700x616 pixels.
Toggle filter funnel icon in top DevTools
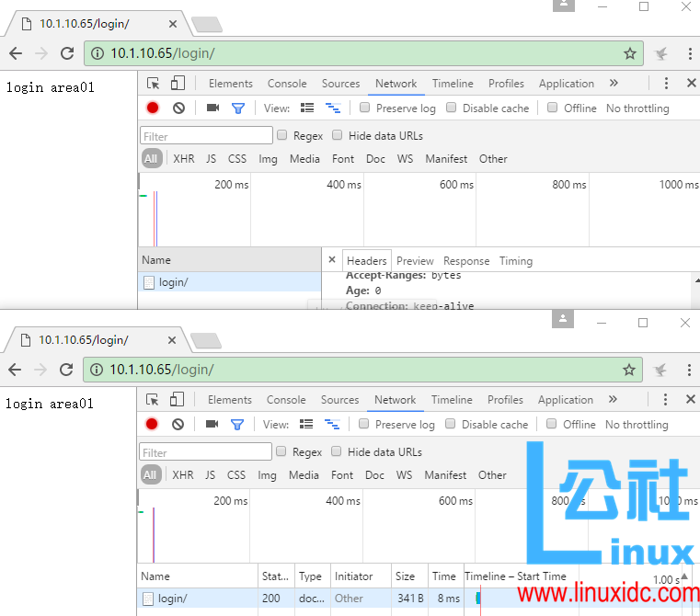coord(238,108)
